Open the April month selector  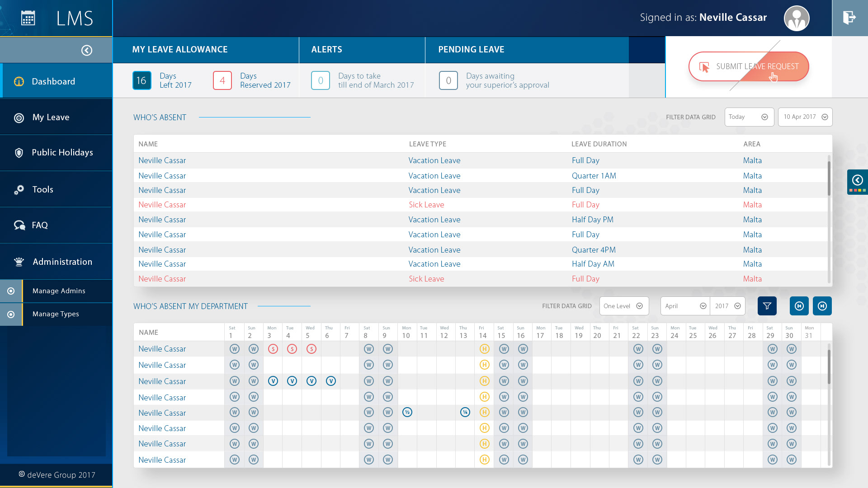[x=685, y=306]
